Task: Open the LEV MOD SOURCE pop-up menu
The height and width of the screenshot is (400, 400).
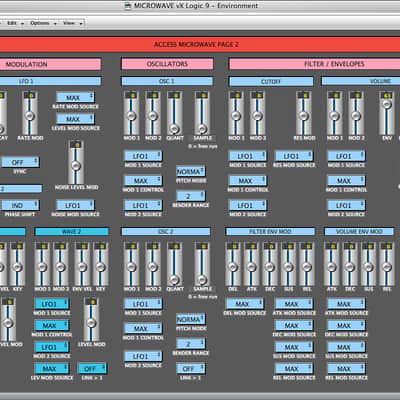Action: (52, 369)
